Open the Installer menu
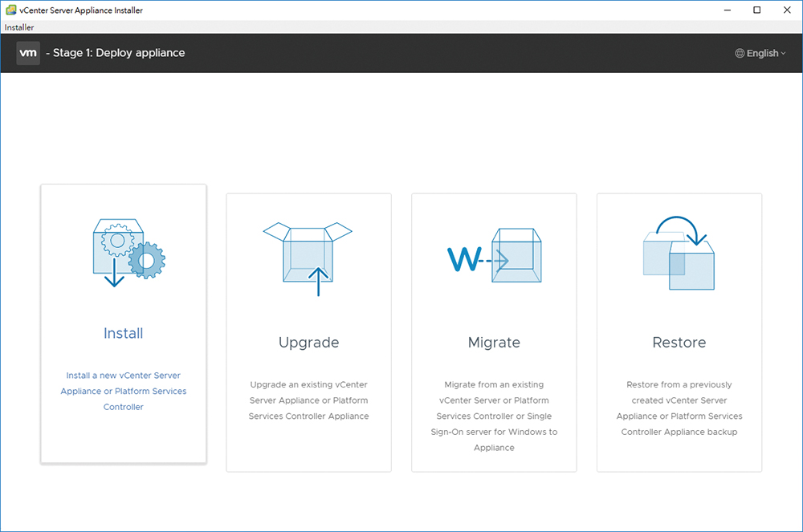 (19, 27)
